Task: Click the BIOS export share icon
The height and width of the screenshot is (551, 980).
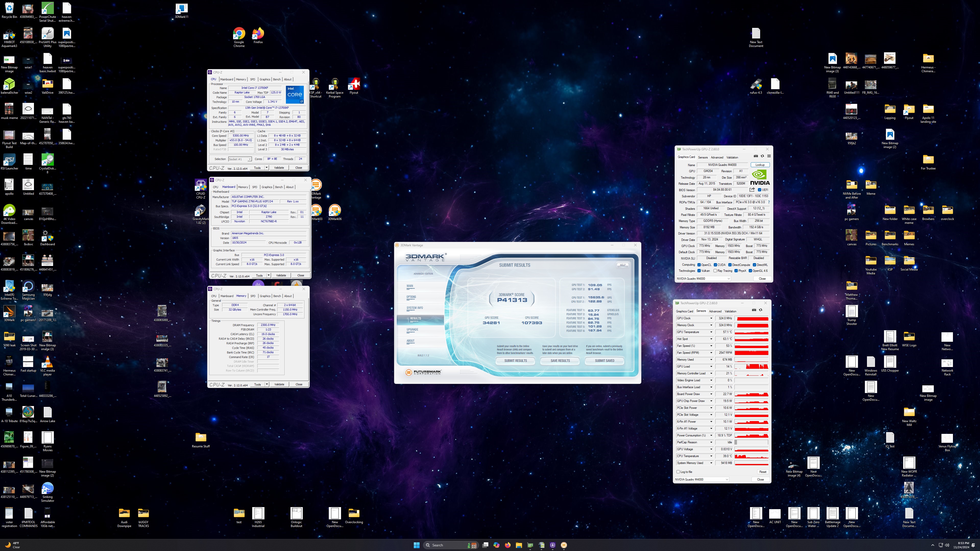Action: coord(752,190)
